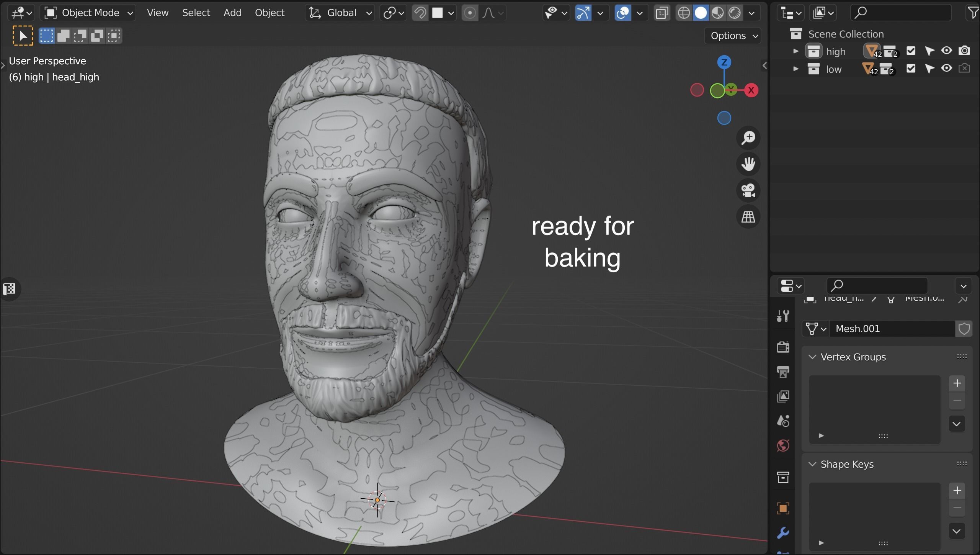Image resolution: width=980 pixels, height=555 pixels.
Task: Open shape key specials menu
Action: [x=956, y=531]
